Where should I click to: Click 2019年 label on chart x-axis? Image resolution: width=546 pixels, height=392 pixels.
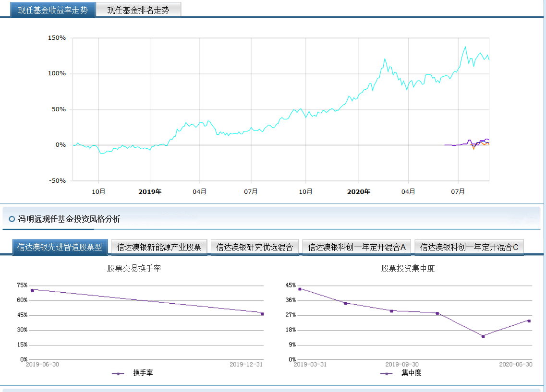point(150,191)
